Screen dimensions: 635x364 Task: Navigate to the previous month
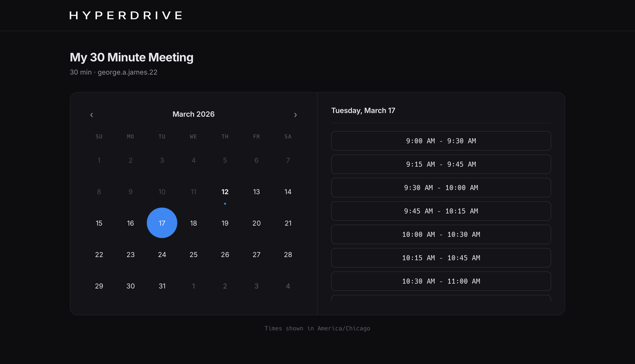[x=92, y=115]
